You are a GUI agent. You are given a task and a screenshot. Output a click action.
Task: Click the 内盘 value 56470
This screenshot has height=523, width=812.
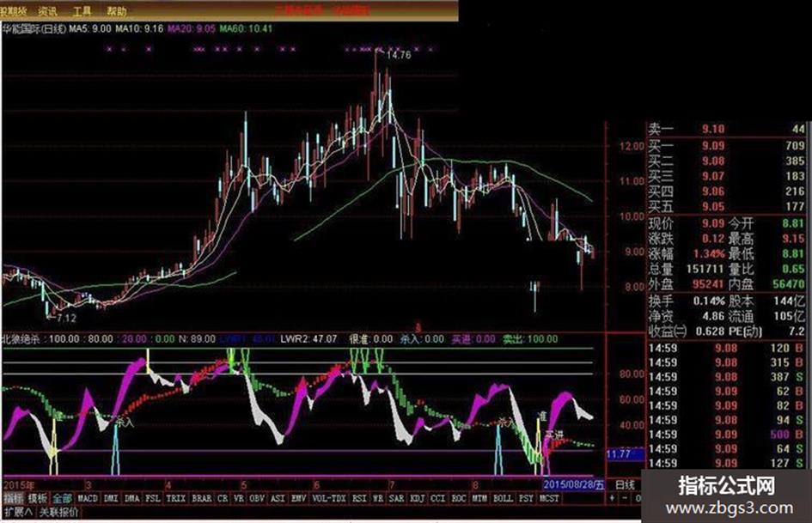789,283
